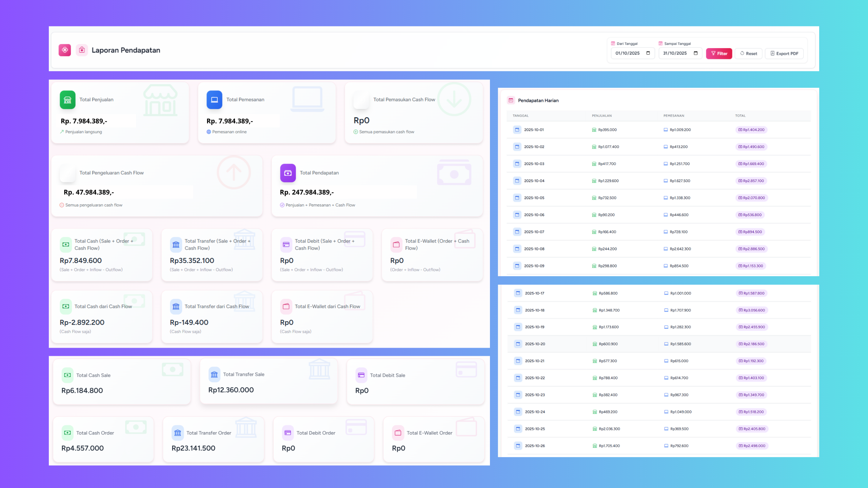Click the Total Debit Order card icon

point(288,433)
